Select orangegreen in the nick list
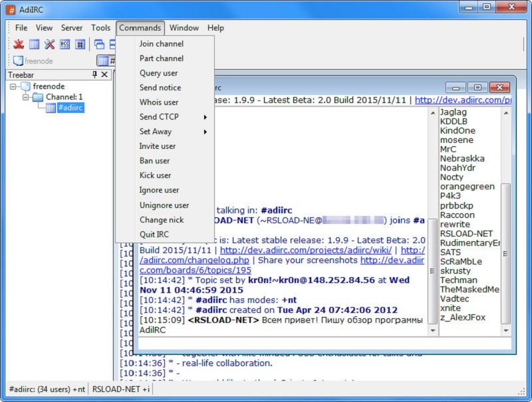 467,187
